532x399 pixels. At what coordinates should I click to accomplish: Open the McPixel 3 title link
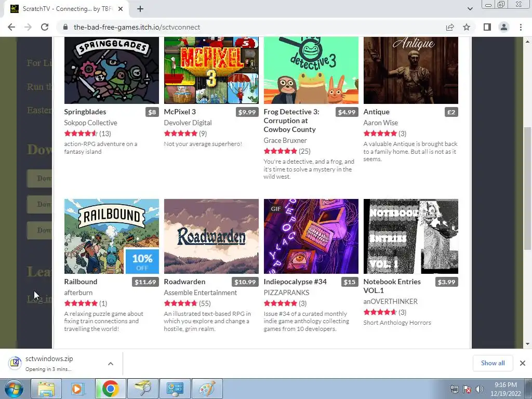(180, 112)
